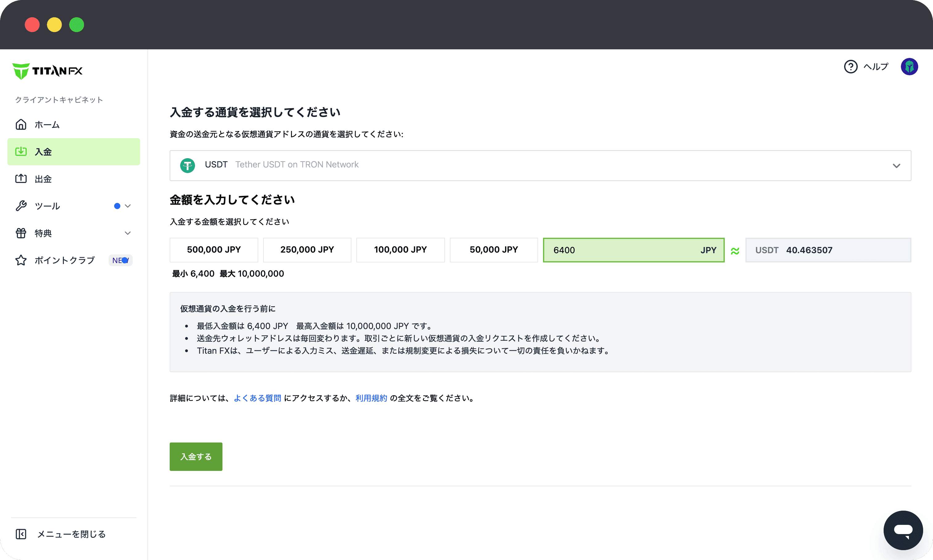Click the home icon in sidebar
933x560 pixels.
coord(21,125)
